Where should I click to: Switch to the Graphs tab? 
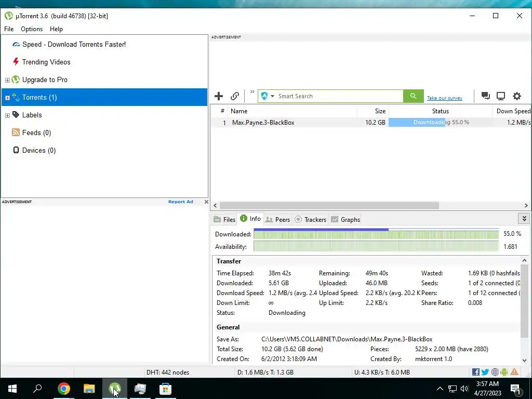pos(345,220)
